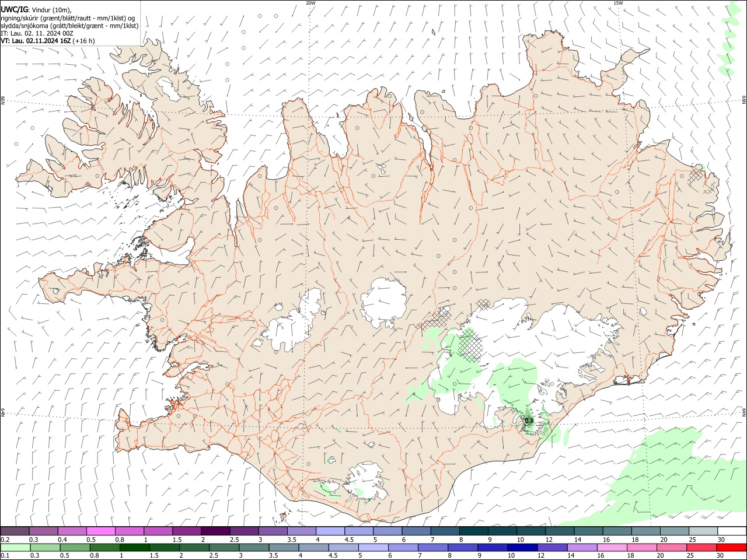Select the bright magenta 0.5–0.8 snow legend swatch
747x560 pixels.
pos(101,531)
